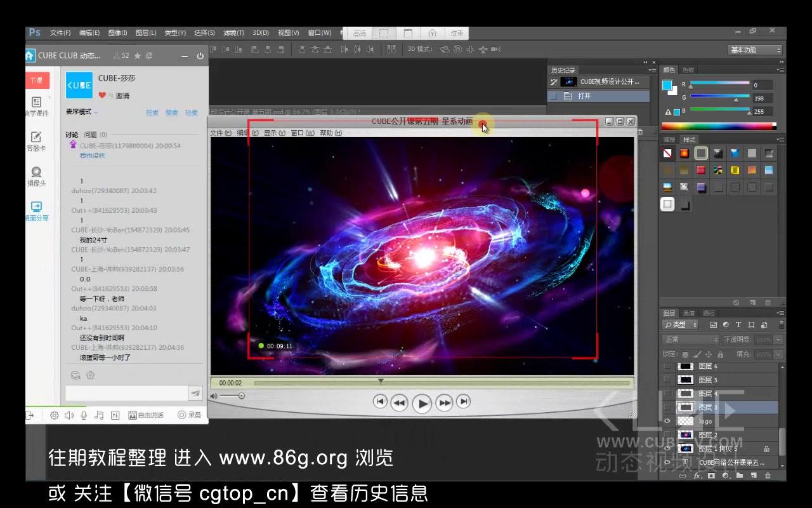
Task: Click the 下课 end class button
Action: coord(36,81)
